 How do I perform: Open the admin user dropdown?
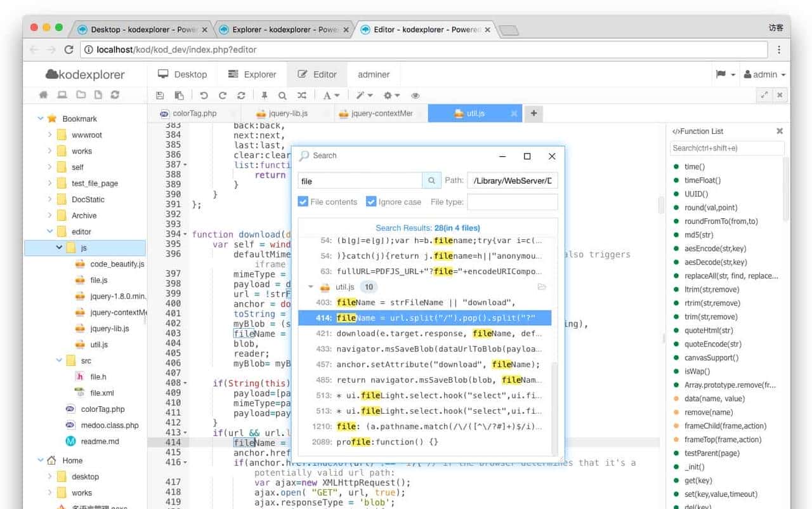tap(765, 74)
